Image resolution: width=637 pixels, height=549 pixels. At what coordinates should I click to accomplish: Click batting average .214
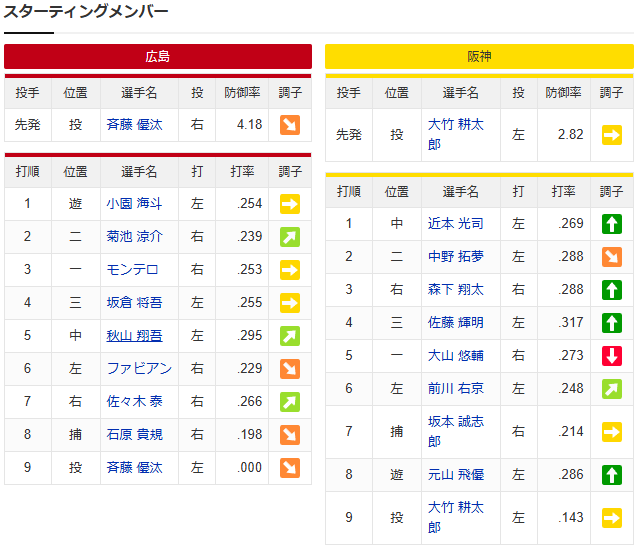click(571, 432)
